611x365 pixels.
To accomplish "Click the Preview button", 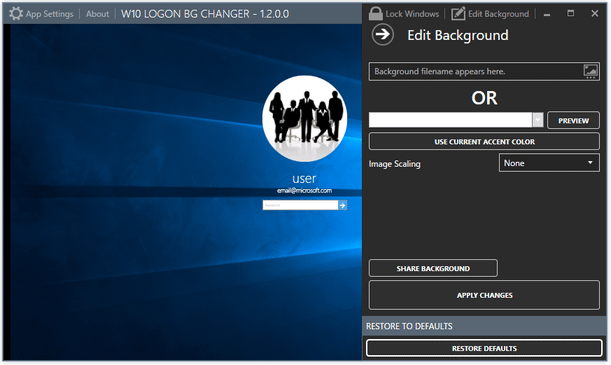I will (573, 120).
